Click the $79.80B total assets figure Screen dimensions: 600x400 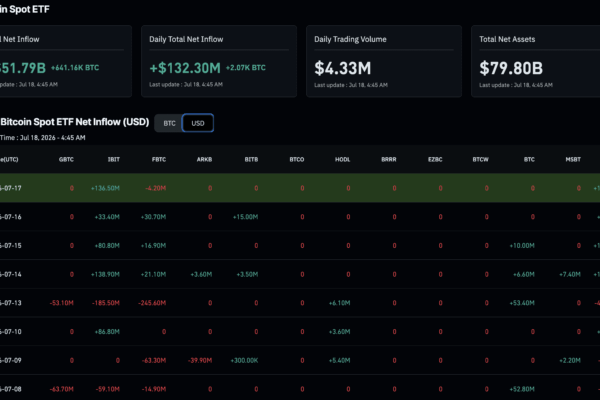tap(511, 68)
